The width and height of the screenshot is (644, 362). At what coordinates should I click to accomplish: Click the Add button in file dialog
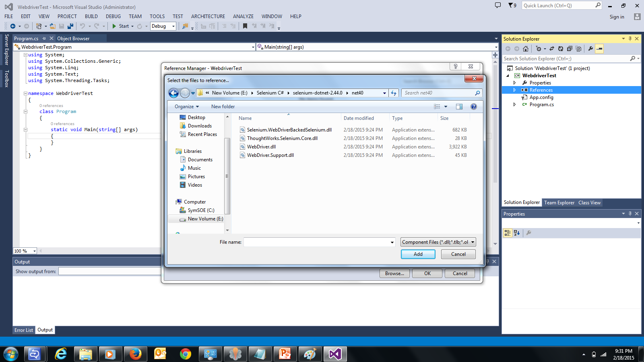pos(418,254)
